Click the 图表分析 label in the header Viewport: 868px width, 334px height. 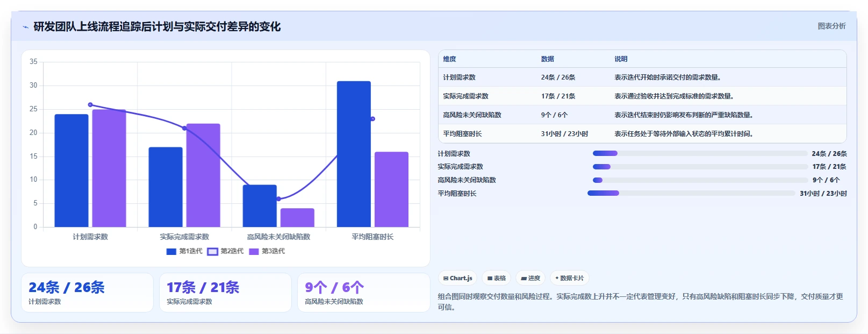831,26
